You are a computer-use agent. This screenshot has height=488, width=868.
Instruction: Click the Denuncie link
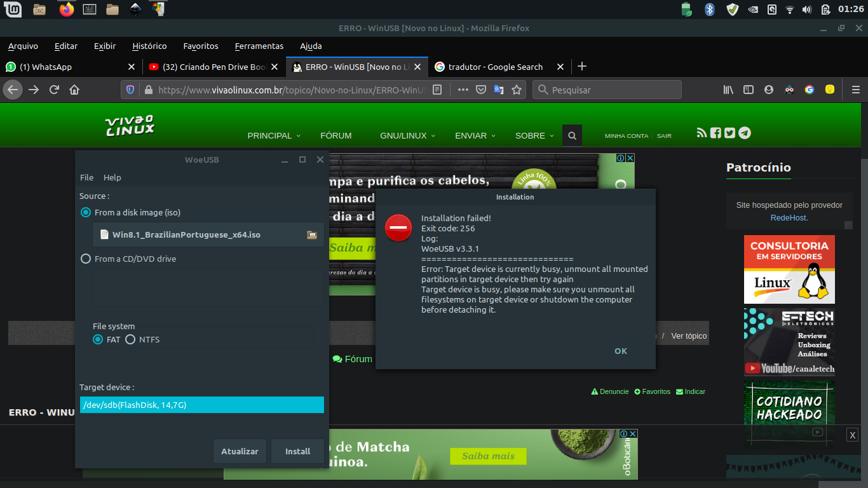pyautogui.click(x=610, y=391)
